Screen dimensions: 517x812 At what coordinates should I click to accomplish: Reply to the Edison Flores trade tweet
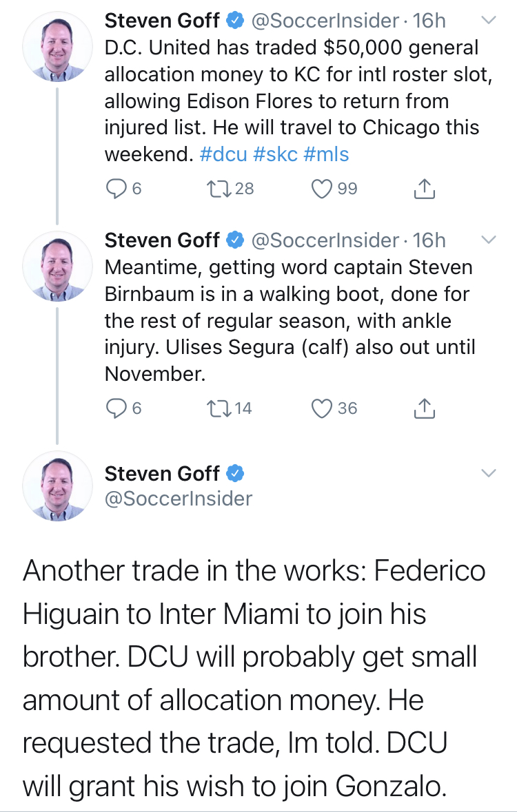(115, 188)
